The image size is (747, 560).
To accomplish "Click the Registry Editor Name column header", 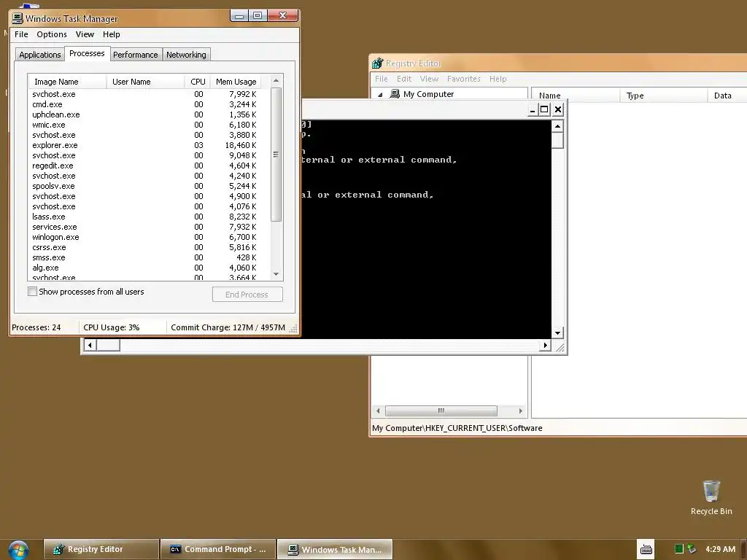I will (576, 96).
